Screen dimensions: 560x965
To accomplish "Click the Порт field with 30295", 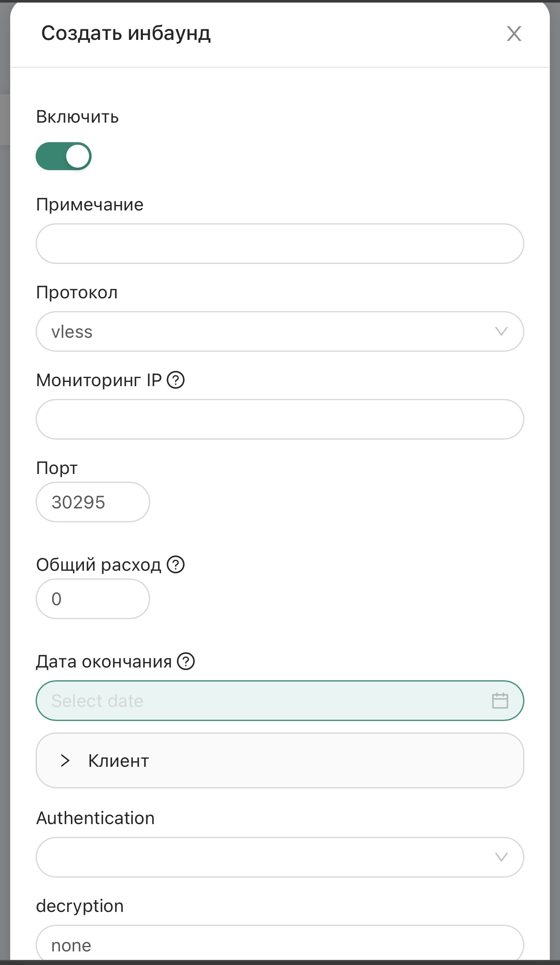I will pyautogui.click(x=92, y=502).
